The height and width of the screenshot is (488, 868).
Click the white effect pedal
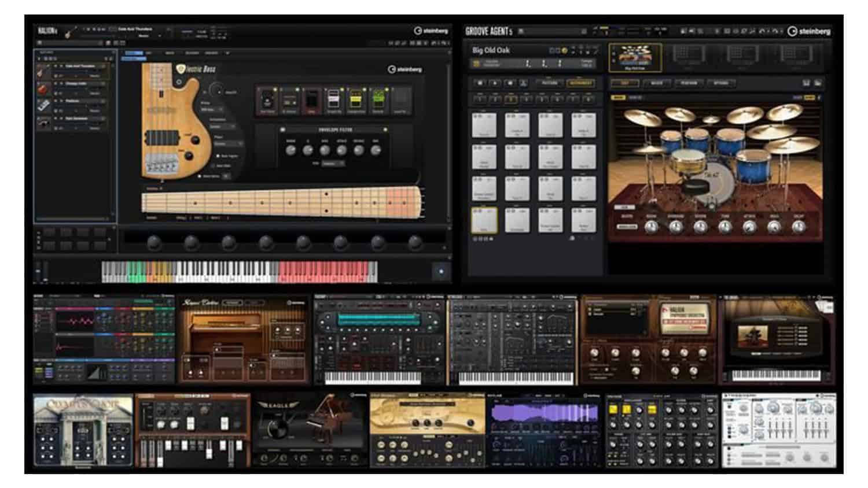pyautogui.click(x=334, y=101)
